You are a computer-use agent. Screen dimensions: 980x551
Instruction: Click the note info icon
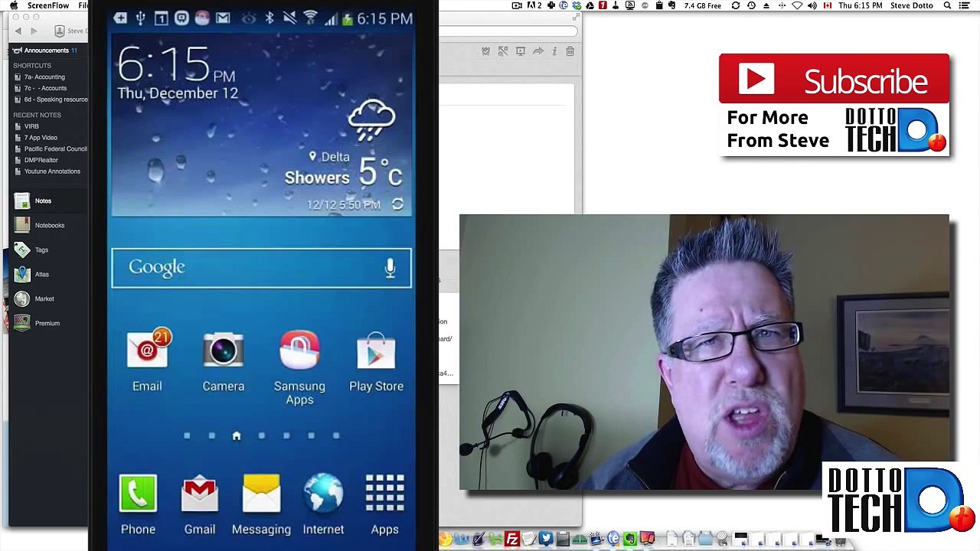pyautogui.click(x=554, y=51)
